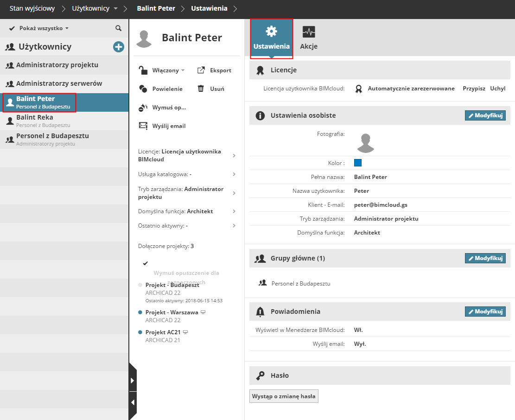Click license icon beside Automatycznie zarezerwowane
515x420 pixels.
[359, 89]
